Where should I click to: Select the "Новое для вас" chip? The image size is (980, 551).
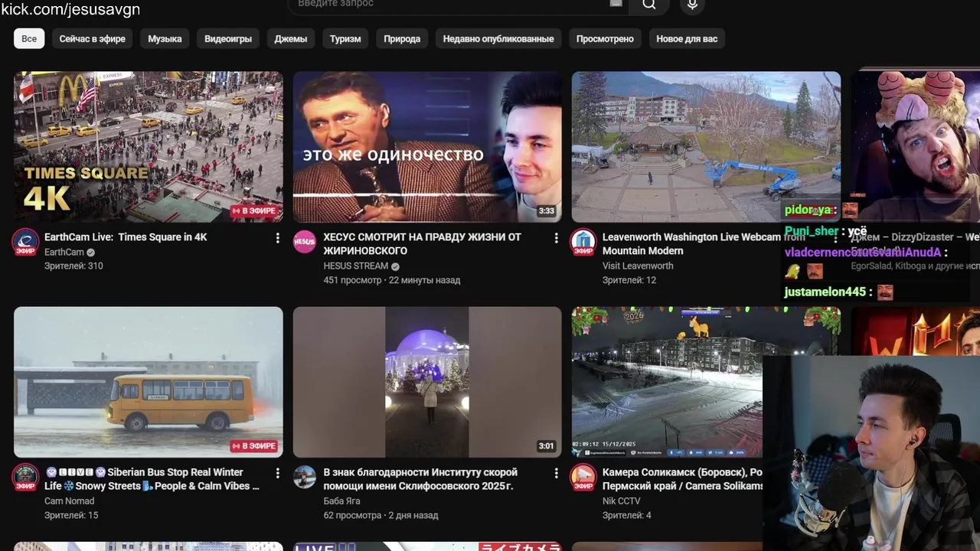pyautogui.click(x=687, y=38)
